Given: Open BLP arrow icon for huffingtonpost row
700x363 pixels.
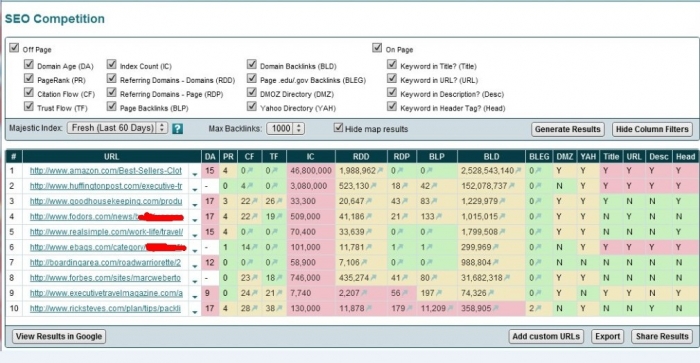Looking at the screenshot, I should click(x=434, y=186).
